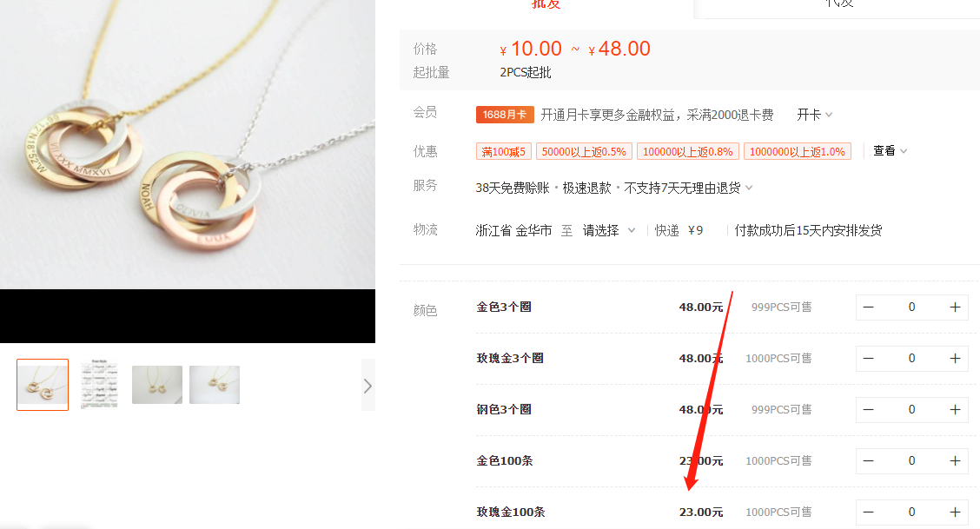Show next thumbnails with right arrow
This screenshot has width=980, height=529.
(x=367, y=386)
